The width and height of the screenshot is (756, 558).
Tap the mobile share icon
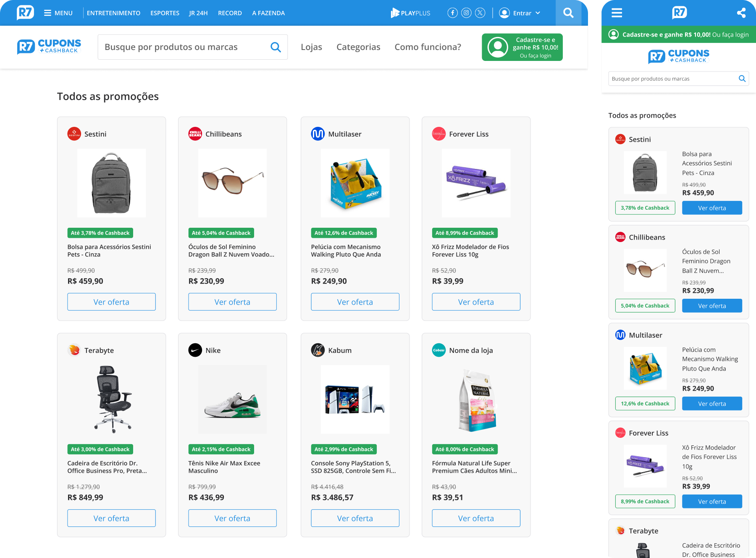tap(741, 13)
